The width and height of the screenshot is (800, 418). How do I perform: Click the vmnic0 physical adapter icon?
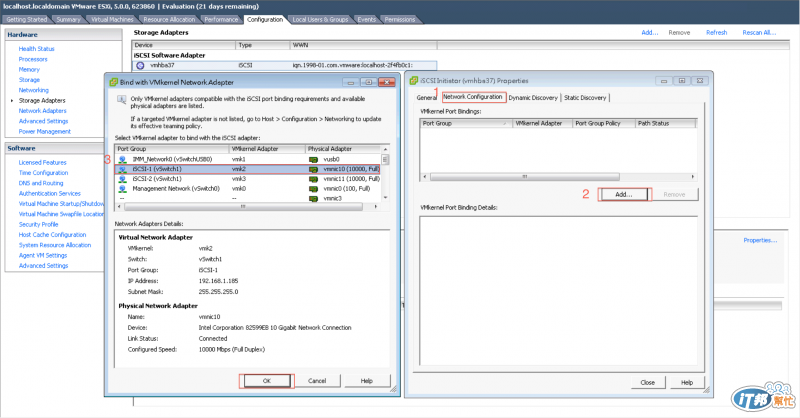[x=313, y=189]
